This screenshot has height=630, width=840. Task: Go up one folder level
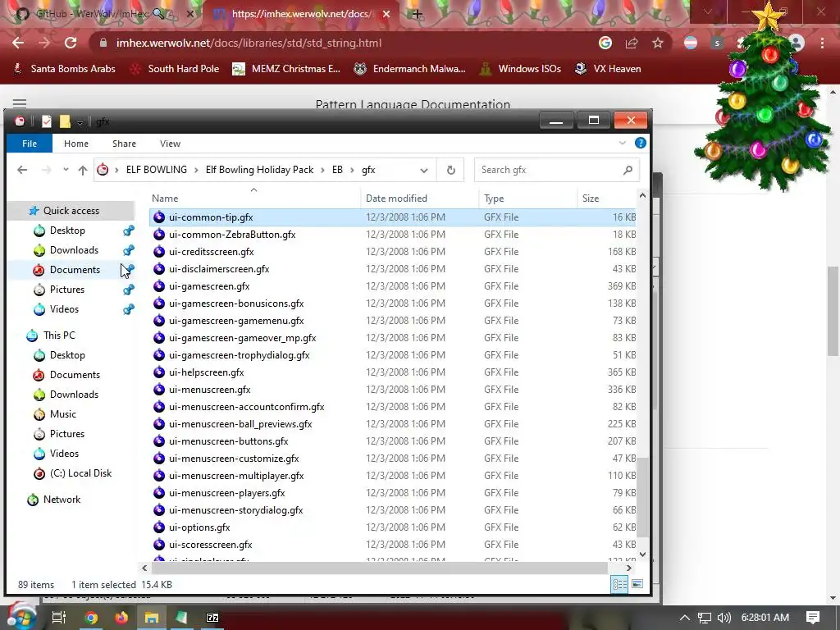[x=83, y=170]
